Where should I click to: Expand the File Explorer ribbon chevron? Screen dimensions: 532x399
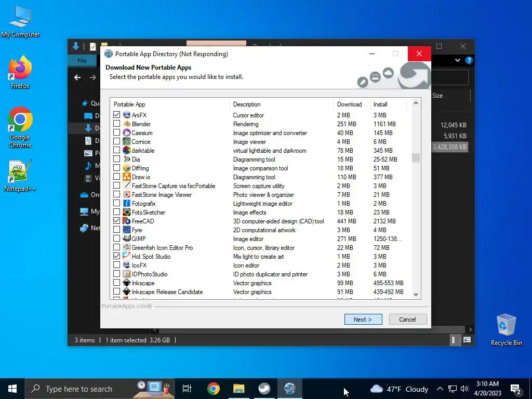point(458,60)
